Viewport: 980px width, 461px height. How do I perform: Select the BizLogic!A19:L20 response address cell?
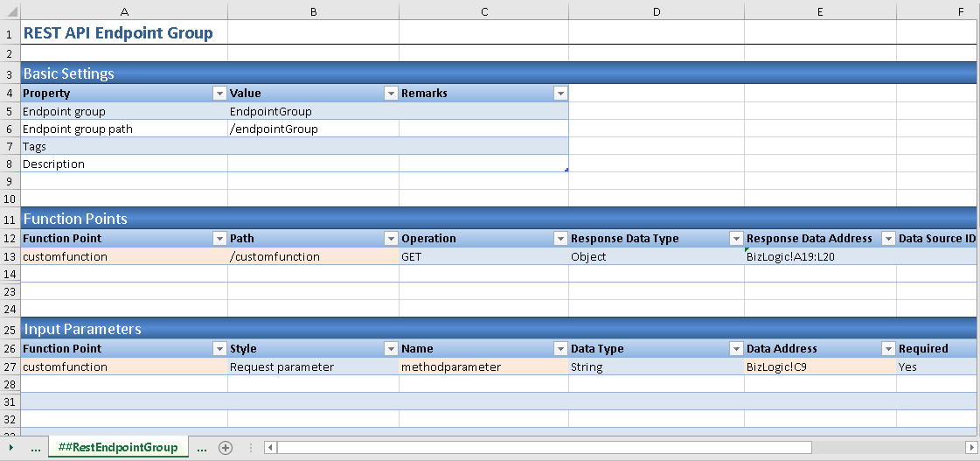coord(819,257)
